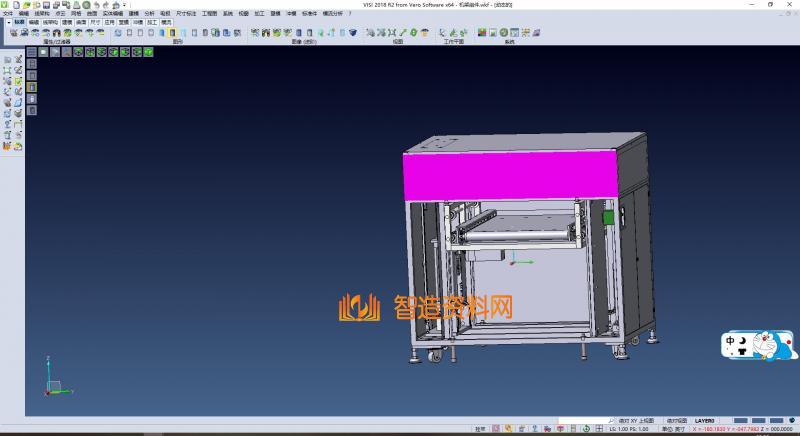Click the first colorful icon in system toolbar group
This screenshot has width=800, height=436.
482,32
